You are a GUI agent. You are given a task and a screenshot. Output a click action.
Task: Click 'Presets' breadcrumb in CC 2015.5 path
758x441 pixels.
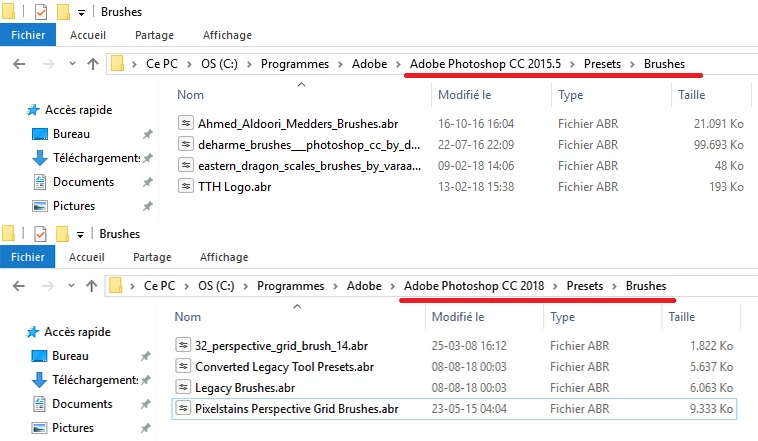(602, 64)
